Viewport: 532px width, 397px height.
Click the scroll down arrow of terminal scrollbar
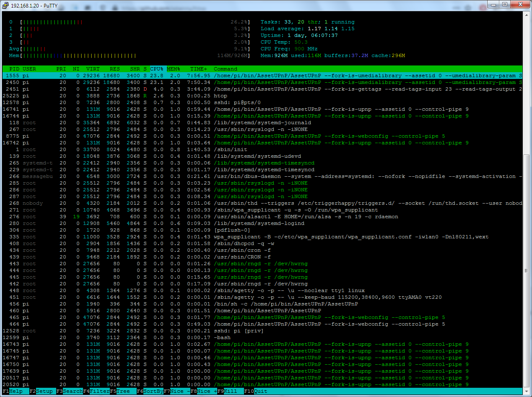point(526,391)
